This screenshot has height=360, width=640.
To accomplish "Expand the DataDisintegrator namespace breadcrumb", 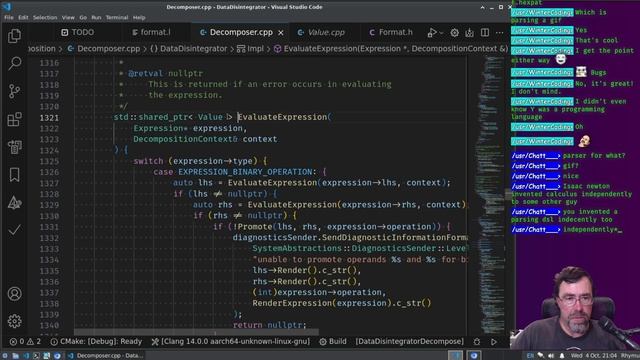I will point(189,49).
